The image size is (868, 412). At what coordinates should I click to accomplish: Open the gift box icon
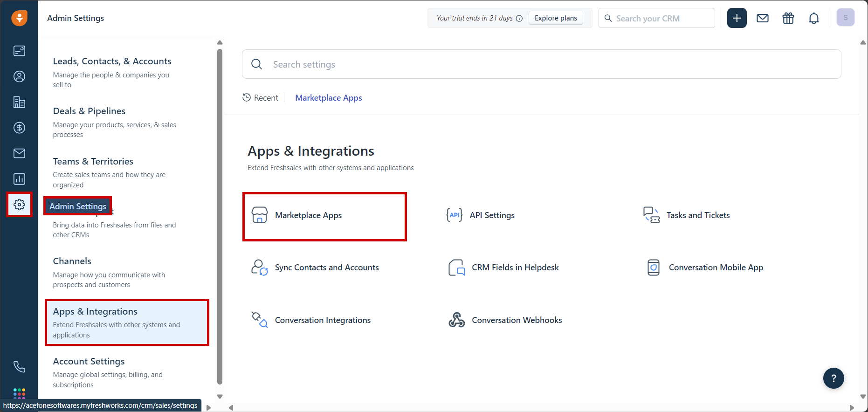click(x=788, y=18)
